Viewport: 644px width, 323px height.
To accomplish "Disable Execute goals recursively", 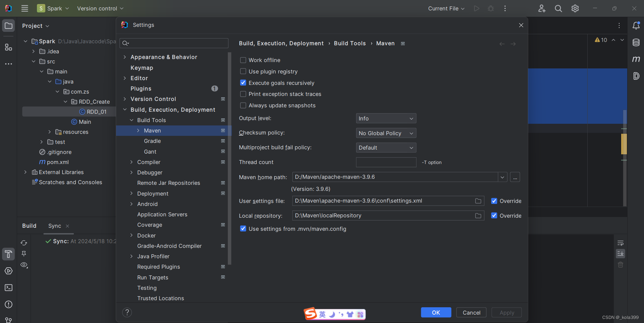I will (x=243, y=83).
